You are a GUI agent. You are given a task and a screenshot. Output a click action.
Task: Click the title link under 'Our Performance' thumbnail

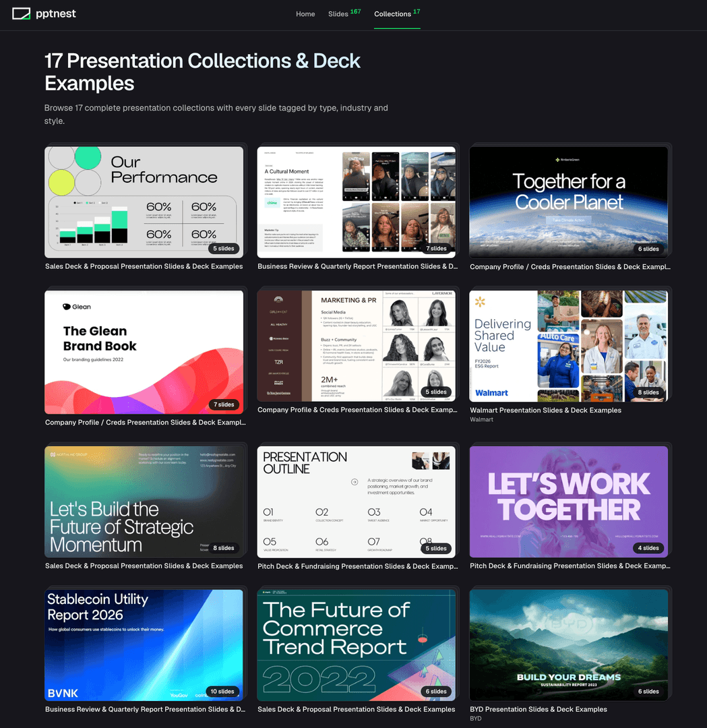click(144, 266)
